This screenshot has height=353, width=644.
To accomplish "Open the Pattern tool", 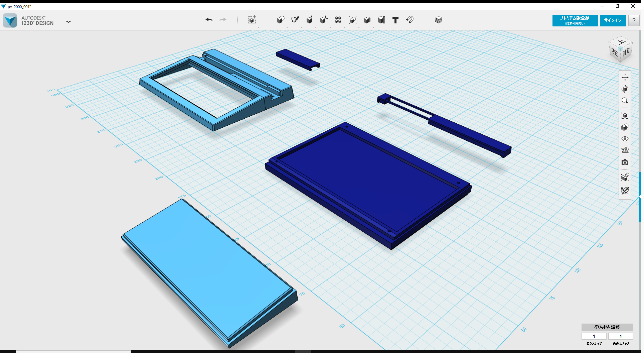I will [338, 20].
